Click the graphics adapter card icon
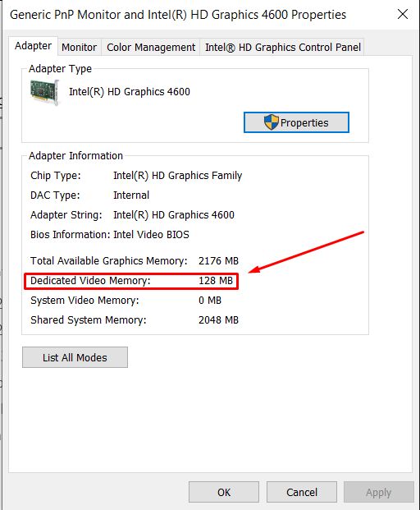The height and width of the screenshot is (510, 420). (x=44, y=93)
